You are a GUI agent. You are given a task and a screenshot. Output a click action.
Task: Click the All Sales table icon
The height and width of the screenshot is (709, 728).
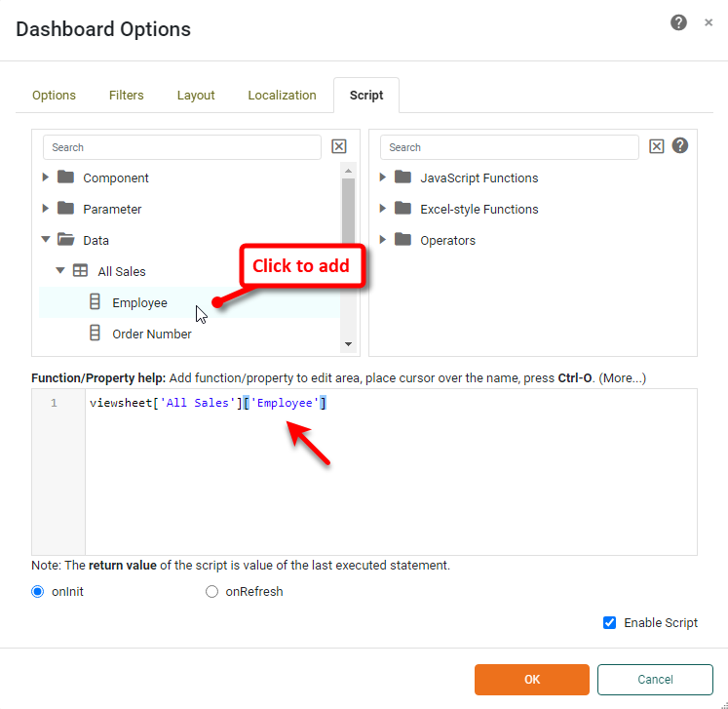click(x=81, y=271)
